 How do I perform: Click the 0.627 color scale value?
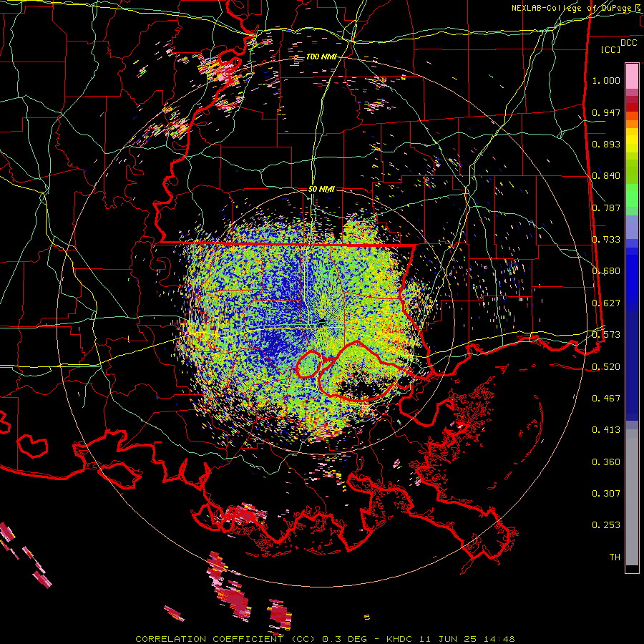click(606, 303)
